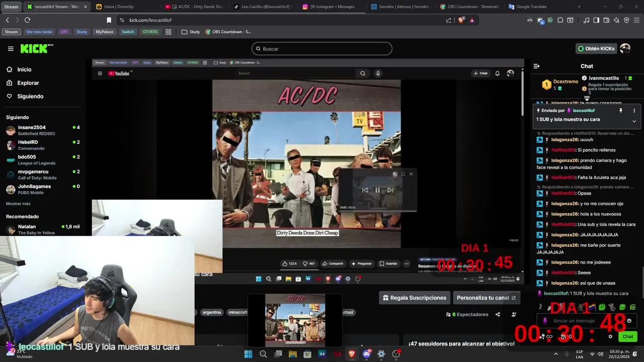This screenshot has height=362, width=644.
Task: Click the KICK logo
Action: (x=36, y=49)
